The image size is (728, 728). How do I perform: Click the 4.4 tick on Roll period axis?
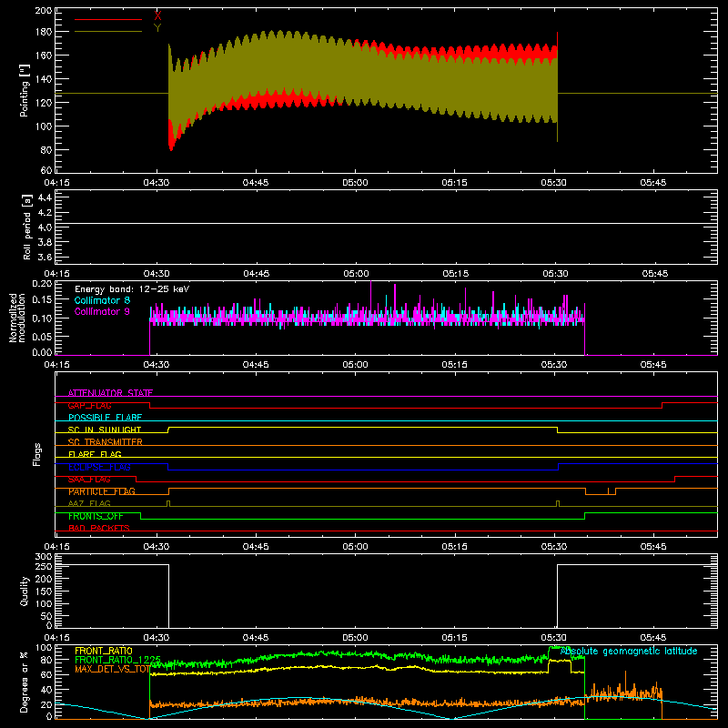click(45, 197)
